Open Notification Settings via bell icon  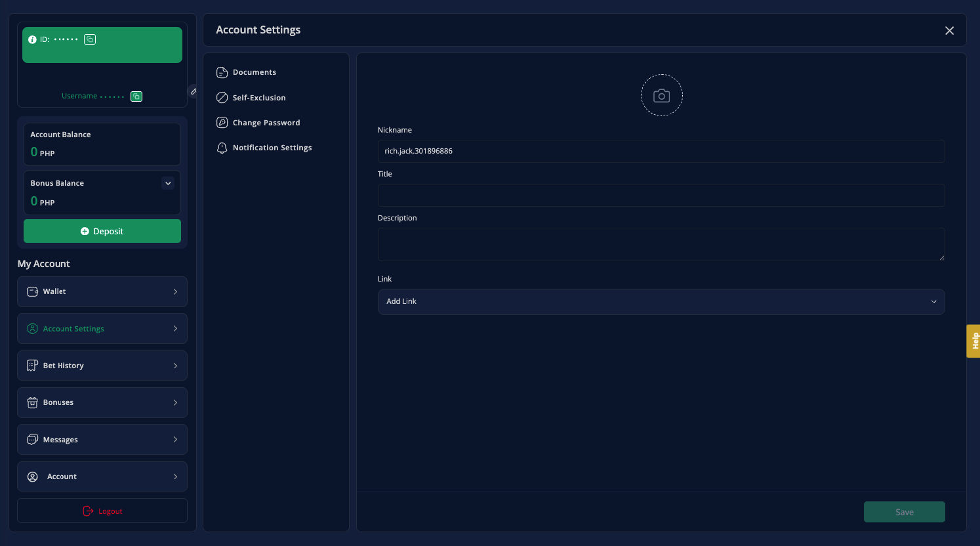pos(222,148)
